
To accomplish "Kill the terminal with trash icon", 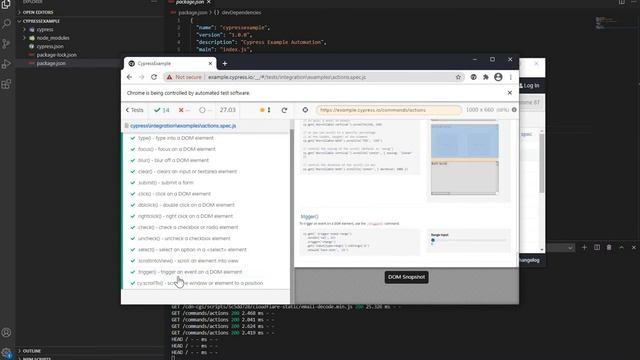I will pos(609,247).
